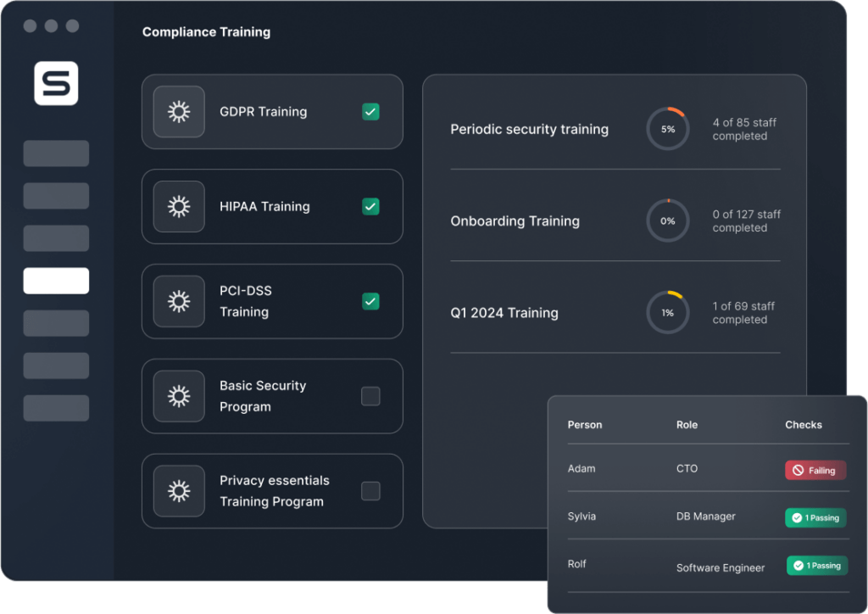The height and width of the screenshot is (614, 868).
Task: Click the HIPAA Training label
Action: tap(264, 207)
